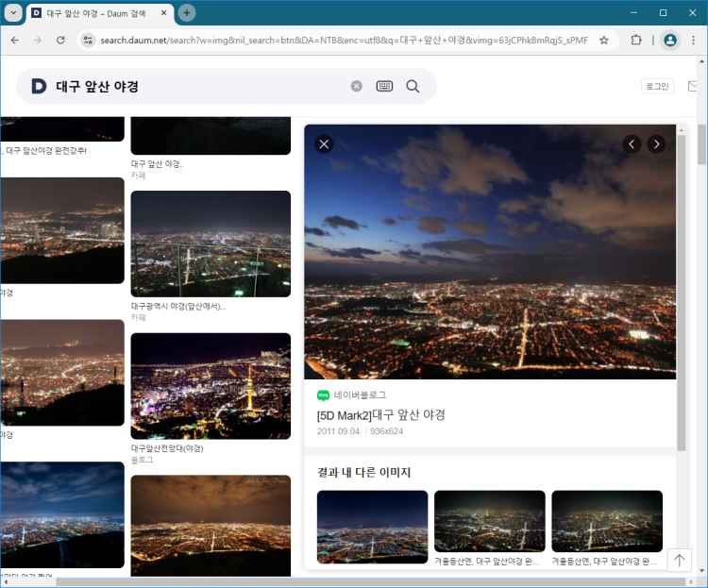Open the 대구앞산전망대(야경) tower thumbnail
This screenshot has width=708, height=588.
tap(211, 386)
